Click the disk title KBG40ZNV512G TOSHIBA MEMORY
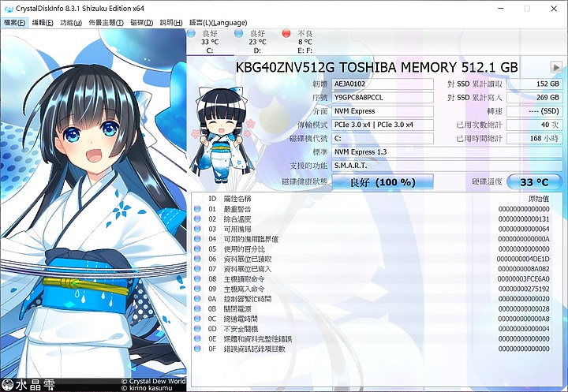The image size is (568, 392). (x=377, y=67)
